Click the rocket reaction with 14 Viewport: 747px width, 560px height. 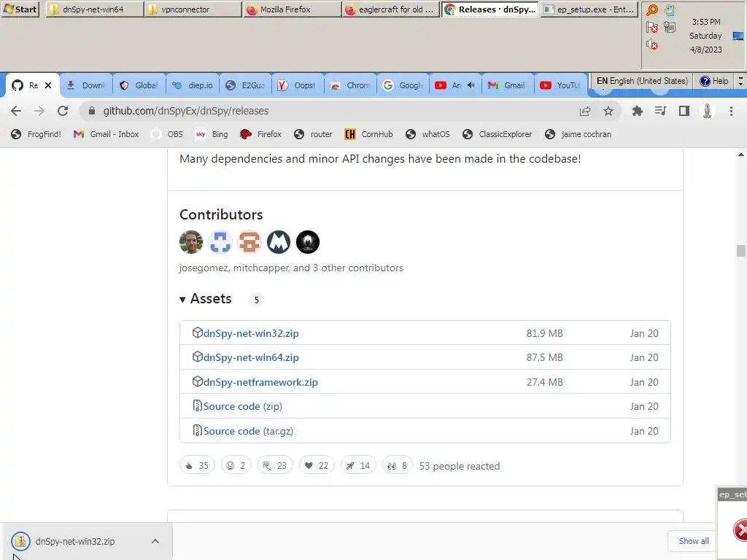(358, 465)
